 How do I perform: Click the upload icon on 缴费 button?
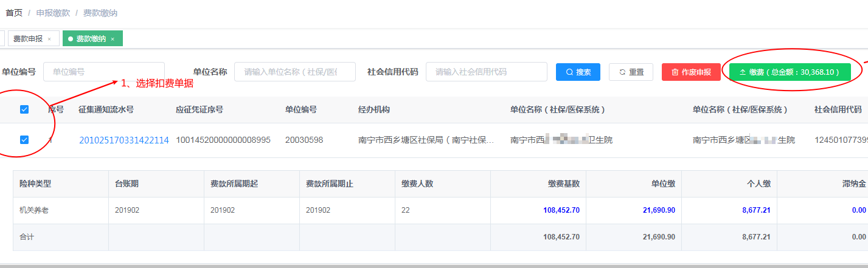pos(743,72)
